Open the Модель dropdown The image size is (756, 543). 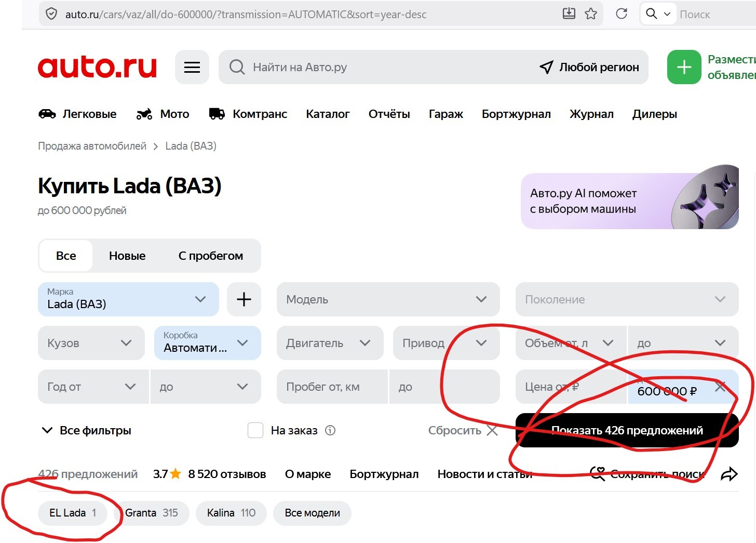pos(388,299)
